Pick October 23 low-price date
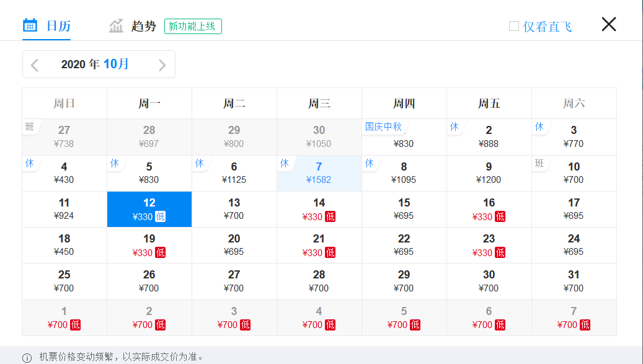 click(489, 246)
